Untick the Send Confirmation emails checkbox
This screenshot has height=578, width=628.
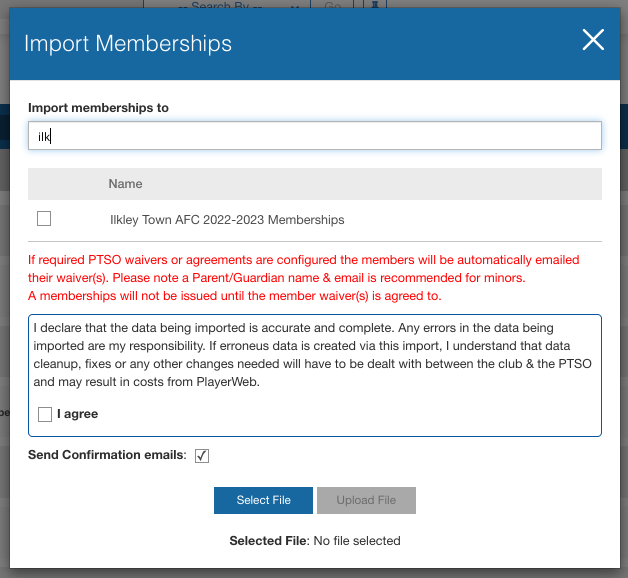[202, 456]
